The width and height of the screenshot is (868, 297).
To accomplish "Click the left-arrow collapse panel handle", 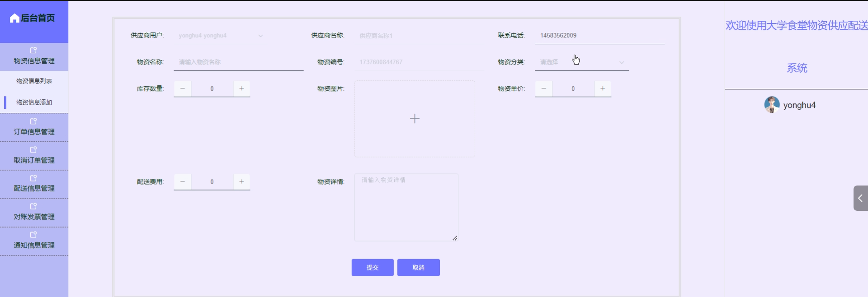I will click(x=860, y=198).
